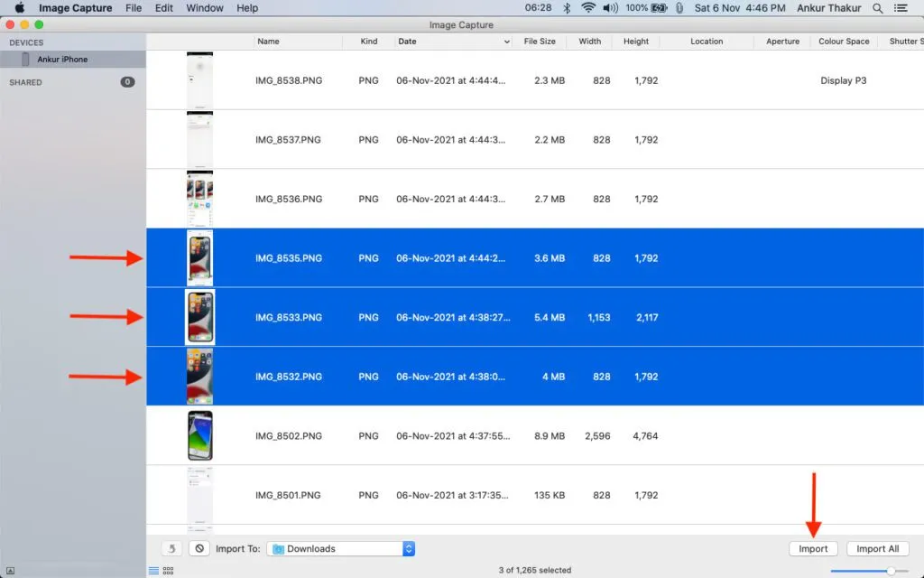Open the Window menu
924x578 pixels.
click(x=205, y=8)
